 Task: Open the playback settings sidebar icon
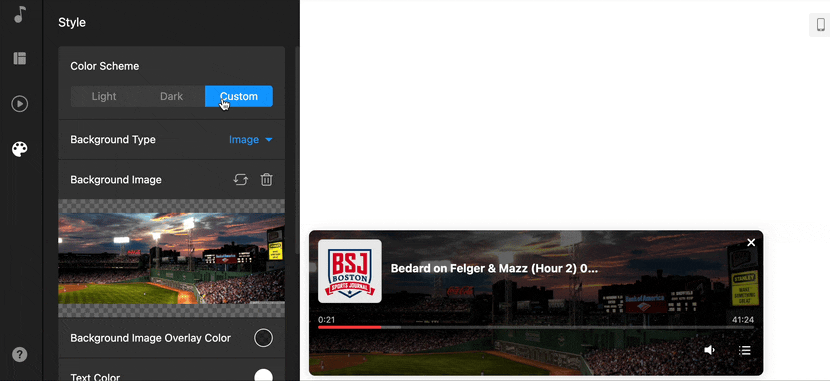point(20,103)
